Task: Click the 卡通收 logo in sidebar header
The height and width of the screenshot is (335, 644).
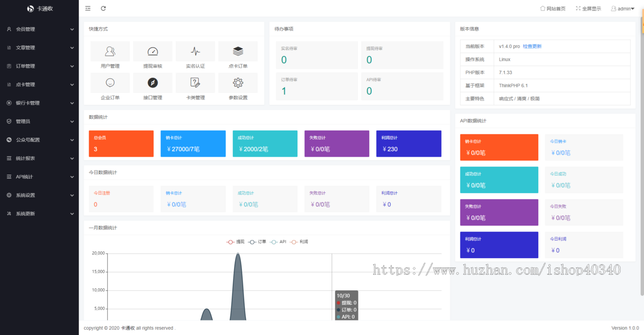Action: coord(39,9)
